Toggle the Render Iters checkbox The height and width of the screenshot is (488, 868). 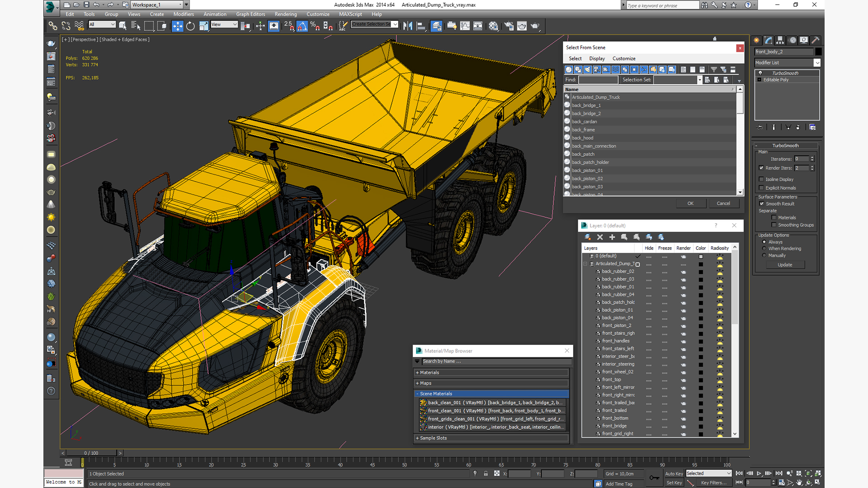point(761,168)
